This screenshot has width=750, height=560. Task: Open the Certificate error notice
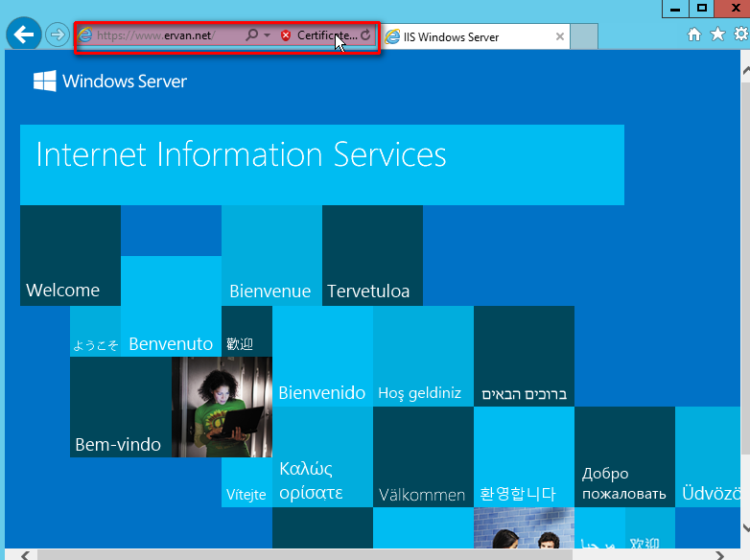[327, 35]
